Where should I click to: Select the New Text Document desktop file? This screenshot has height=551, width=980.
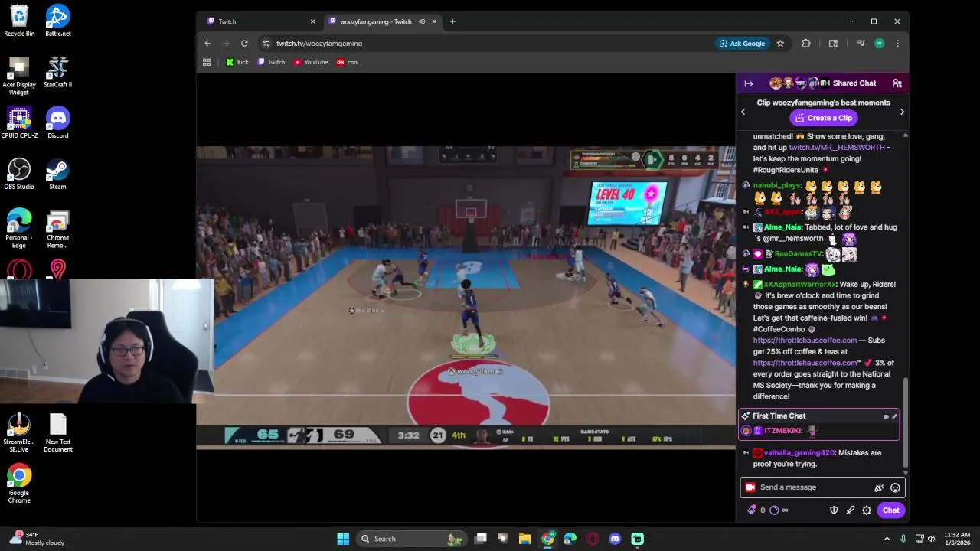57,433
